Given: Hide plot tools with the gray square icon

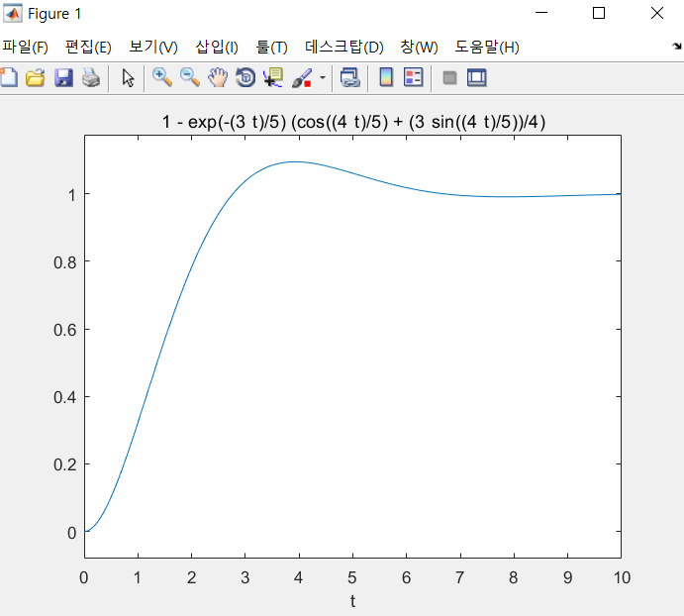Looking at the screenshot, I should (x=449, y=78).
